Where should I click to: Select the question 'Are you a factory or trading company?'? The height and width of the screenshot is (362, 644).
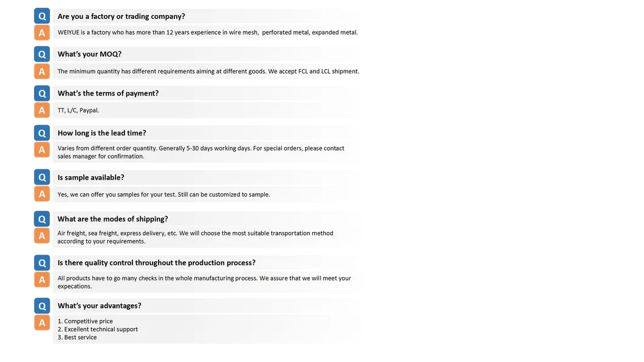click(121, 16)
